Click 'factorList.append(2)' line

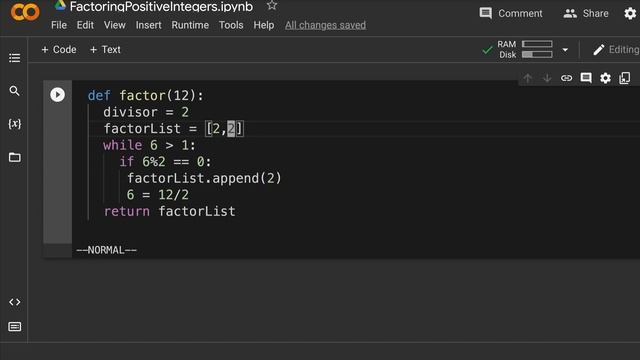pos(204,178)
